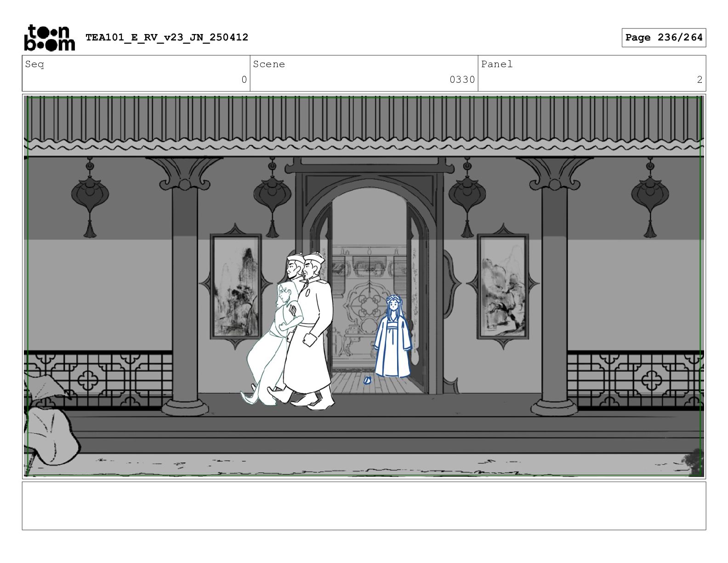Screen dimensions: 728x563
Task: Select the title TEA101_E_RV_v23_JN_250412
Action: [x=167, y=37]
